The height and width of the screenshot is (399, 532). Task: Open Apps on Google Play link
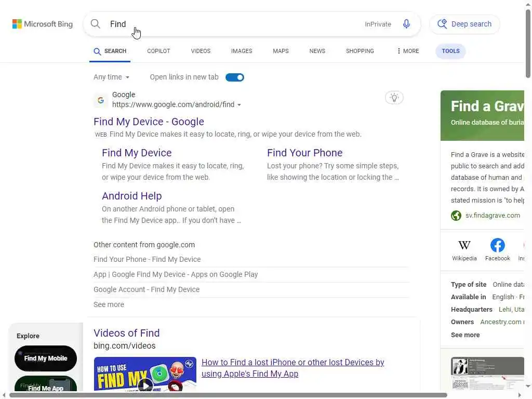click(x=176, y=274)
